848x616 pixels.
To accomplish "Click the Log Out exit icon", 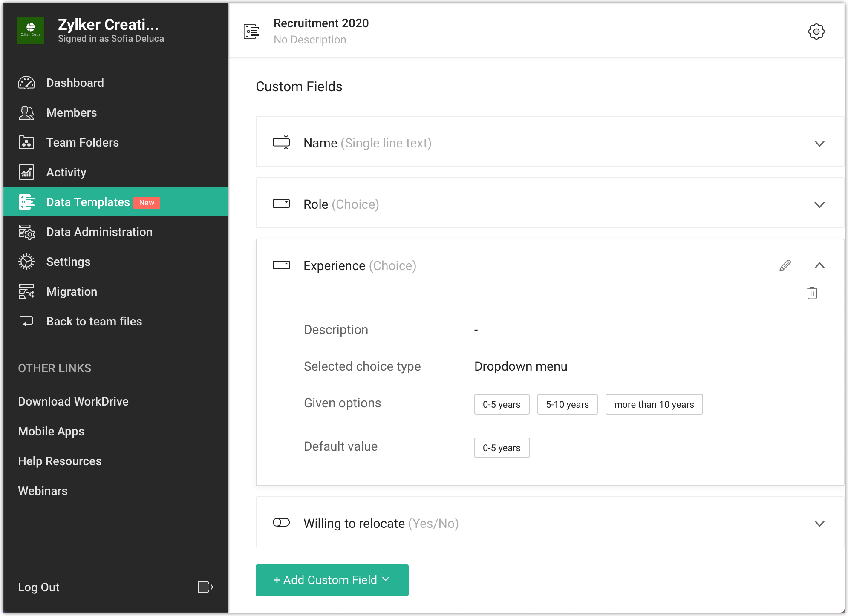I will click(x=205, y=587).
